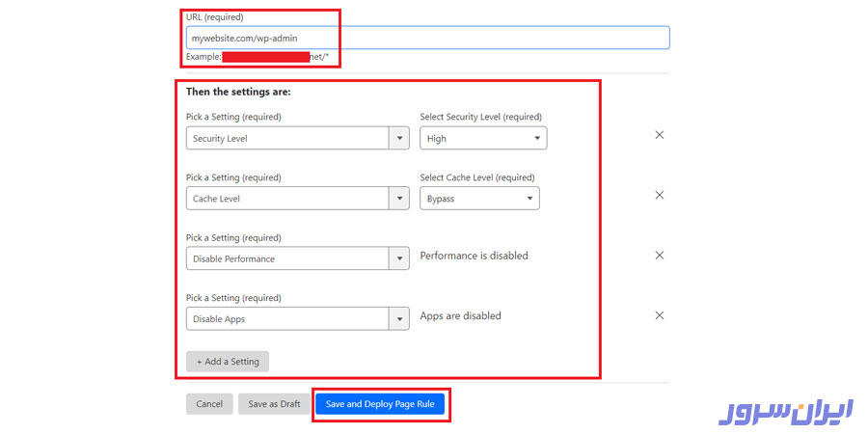The width and height of the screenshot is (868, 434).
Task: Cancel the page rule form
Action: tap(209, 404)
